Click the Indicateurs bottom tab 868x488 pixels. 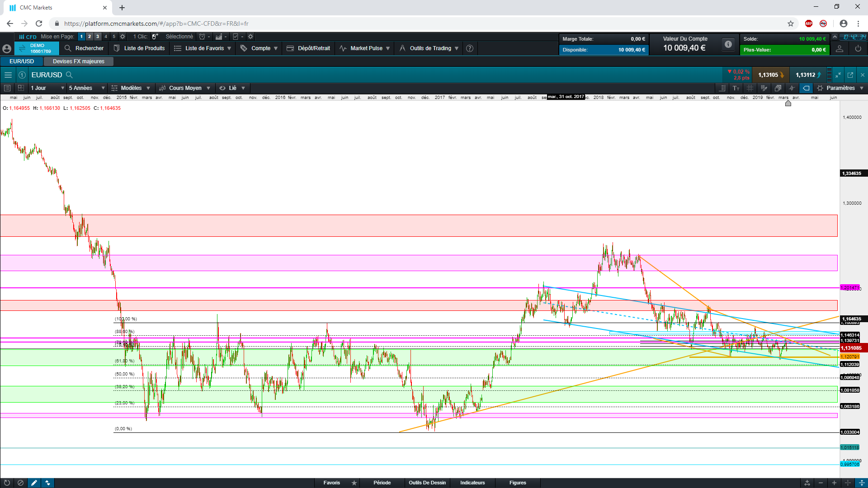tap(472, 483)
